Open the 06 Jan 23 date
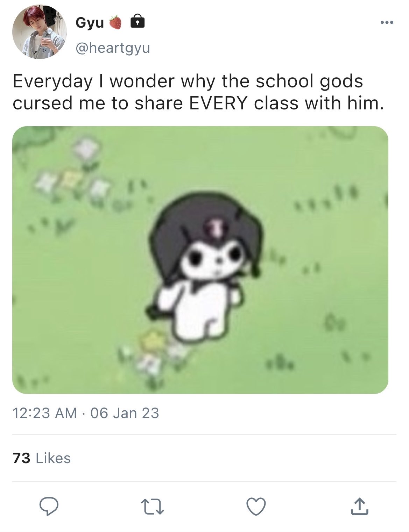The image size is (409, 532). [x=125, y=413]
